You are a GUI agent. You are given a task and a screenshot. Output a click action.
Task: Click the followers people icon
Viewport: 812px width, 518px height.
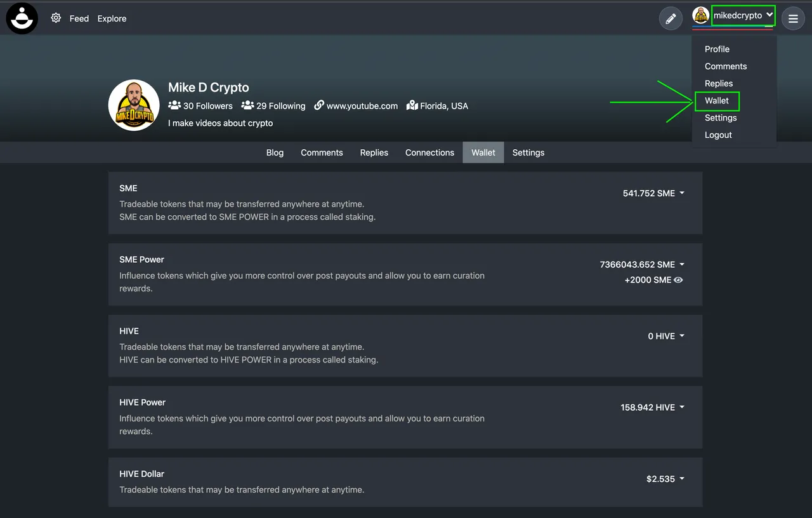coord(174,105)
